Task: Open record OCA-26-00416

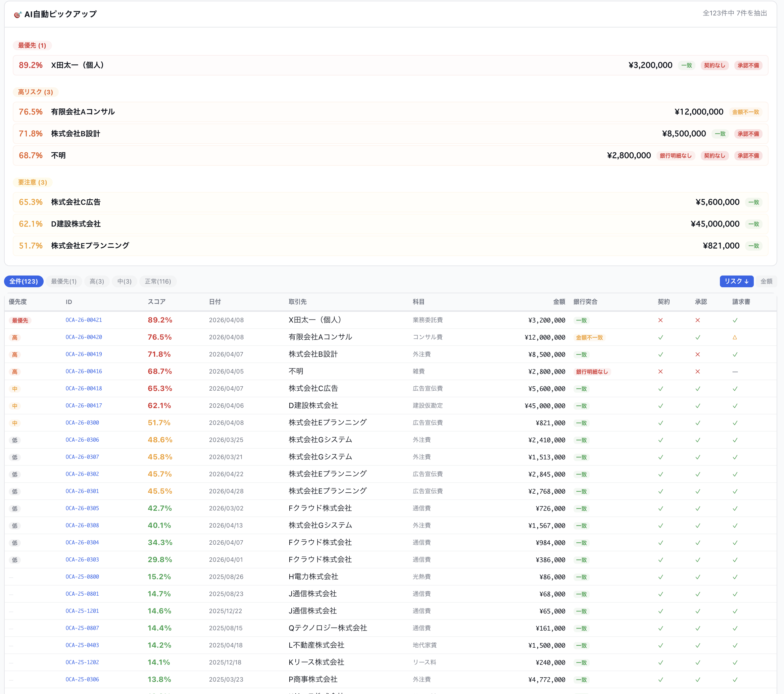Action: (x=84, y=371)
